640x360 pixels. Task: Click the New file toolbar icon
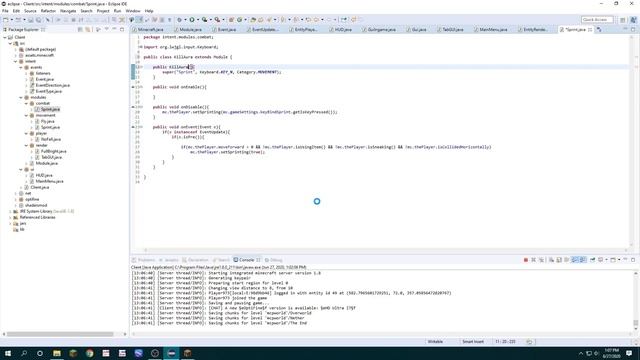point(5,20)
